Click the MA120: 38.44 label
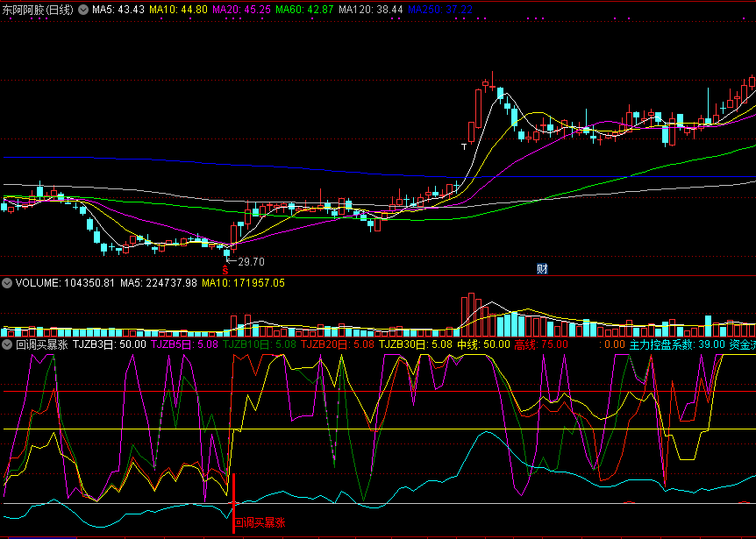 371,10
